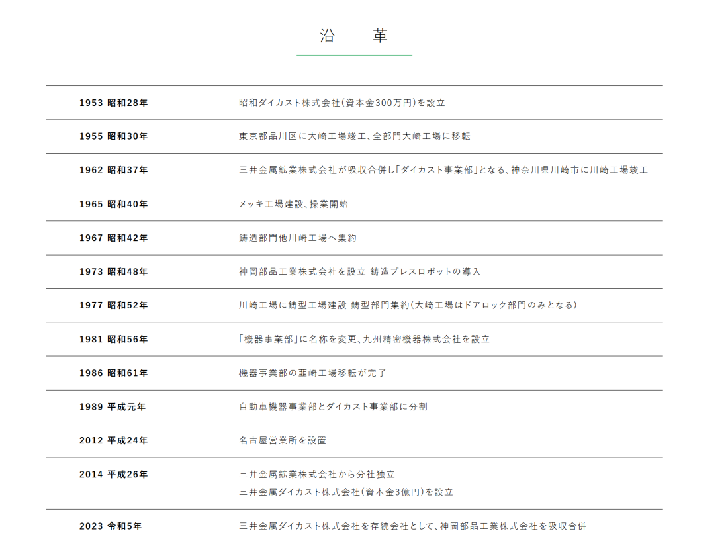Click '東京都品川区に大崎工場竣工' entry
728x560 pixels.
coord(302,136)
